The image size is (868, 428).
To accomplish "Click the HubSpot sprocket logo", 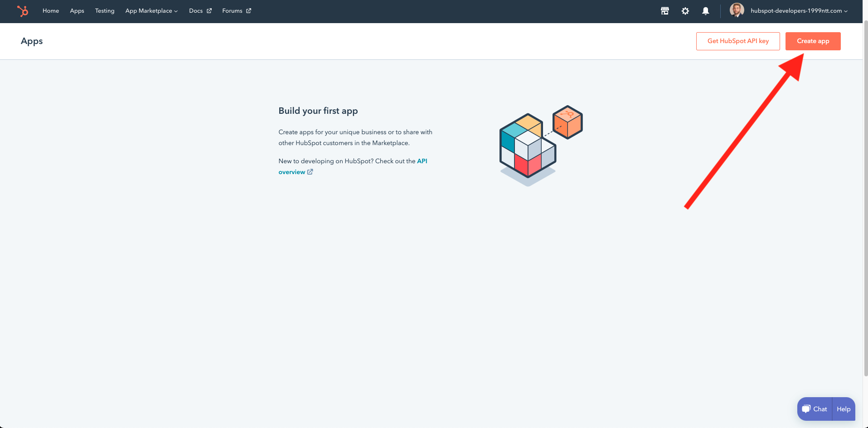I will click(23, 11).
